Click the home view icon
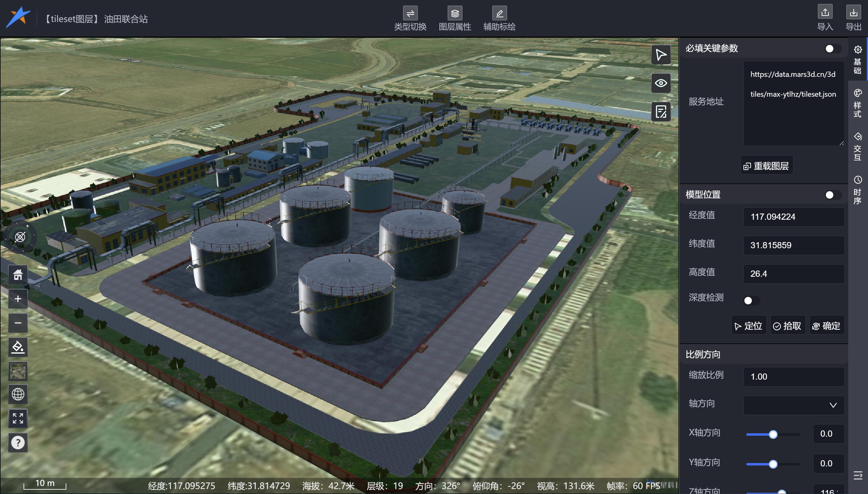Viewport: 868px width, 494px height. click(18, 275)
